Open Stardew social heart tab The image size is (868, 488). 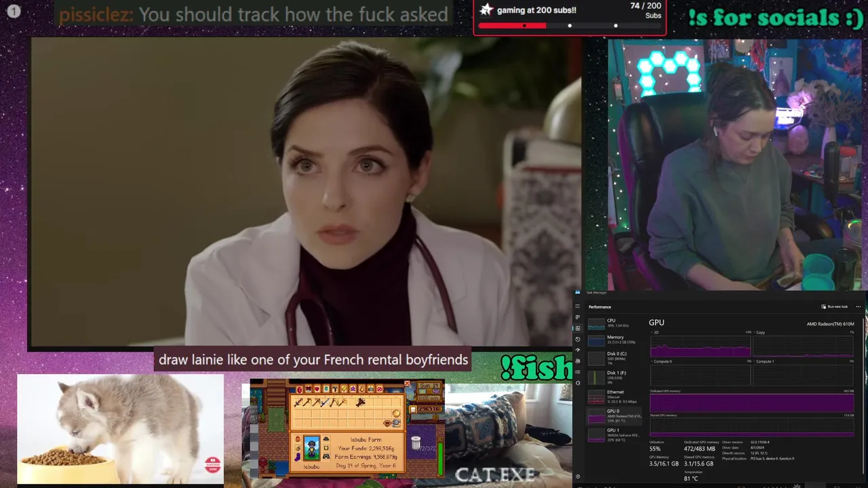click(x=317, y=389)
